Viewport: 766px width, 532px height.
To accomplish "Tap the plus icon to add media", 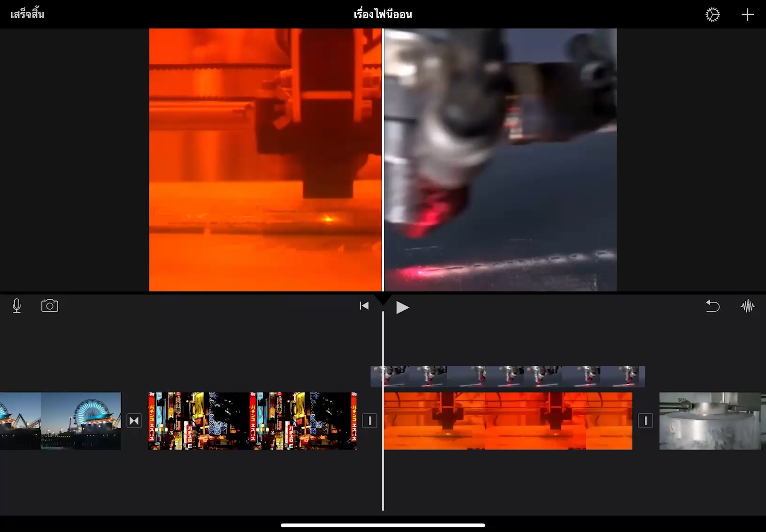I will [747, 15].
